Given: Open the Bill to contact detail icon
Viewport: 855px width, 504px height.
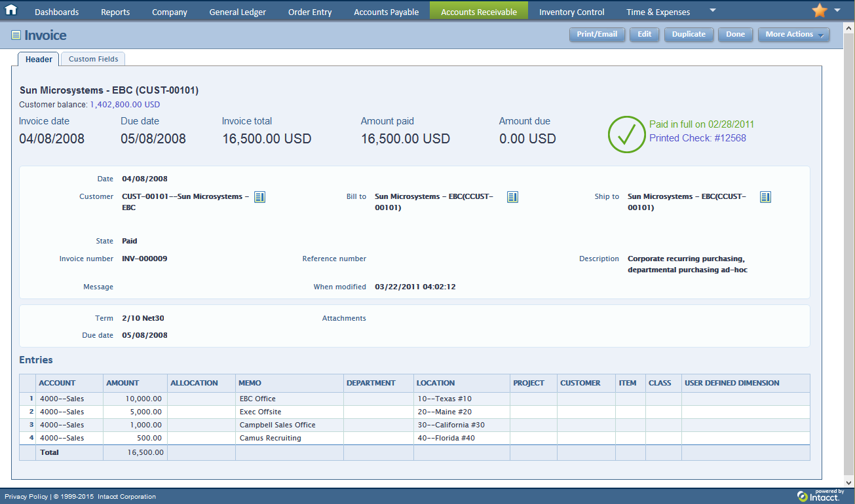Looking at the screenshot, I should (512, 197).
